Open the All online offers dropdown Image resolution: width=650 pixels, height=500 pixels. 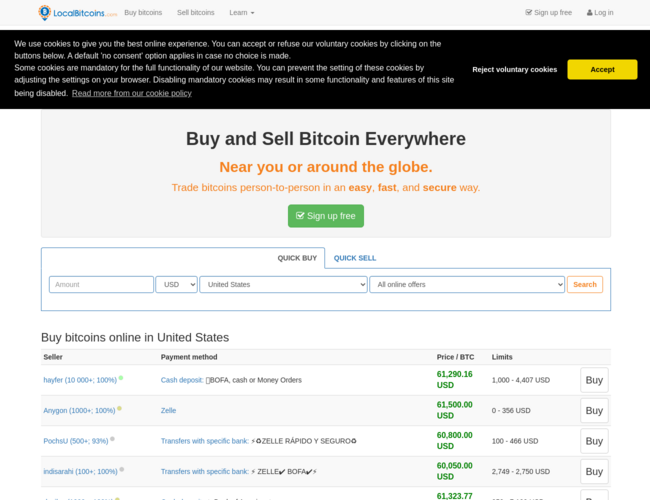[x=467, y=284]
